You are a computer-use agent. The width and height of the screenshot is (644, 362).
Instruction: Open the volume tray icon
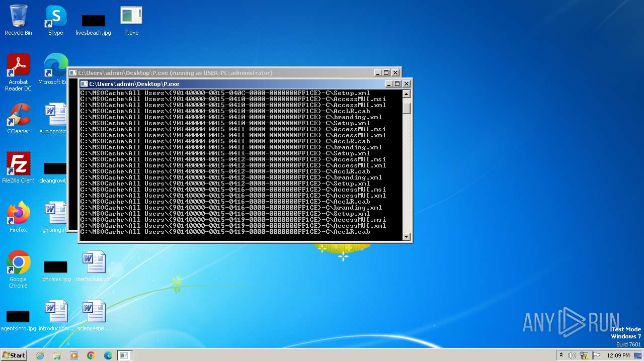click(x=572, y=355)
